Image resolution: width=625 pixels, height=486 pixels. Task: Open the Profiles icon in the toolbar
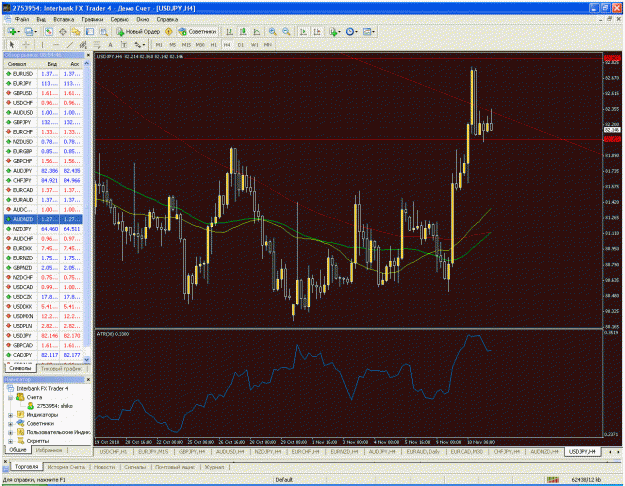coord(30,31)
